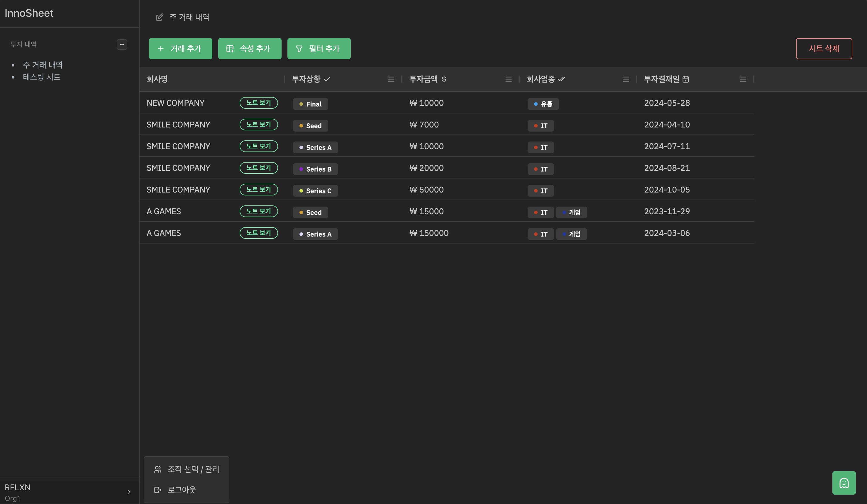
Task: Click 노트 보기 for NEW COMPANY row
Action: (258, 103)
